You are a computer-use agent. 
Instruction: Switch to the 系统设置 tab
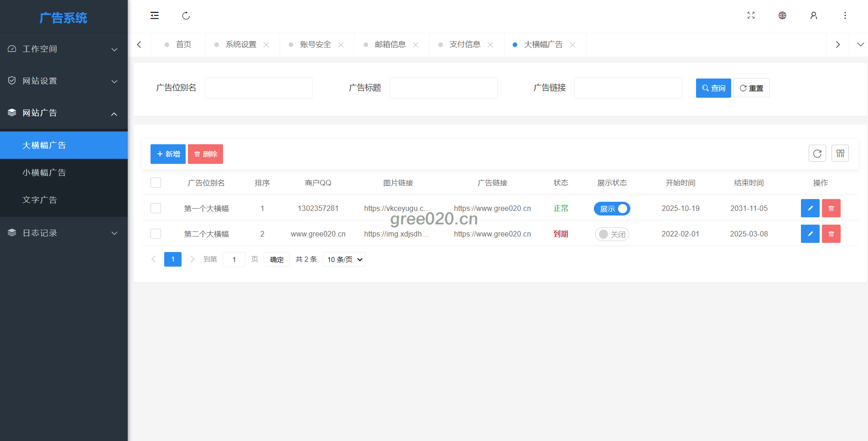(x=241, y=44)
